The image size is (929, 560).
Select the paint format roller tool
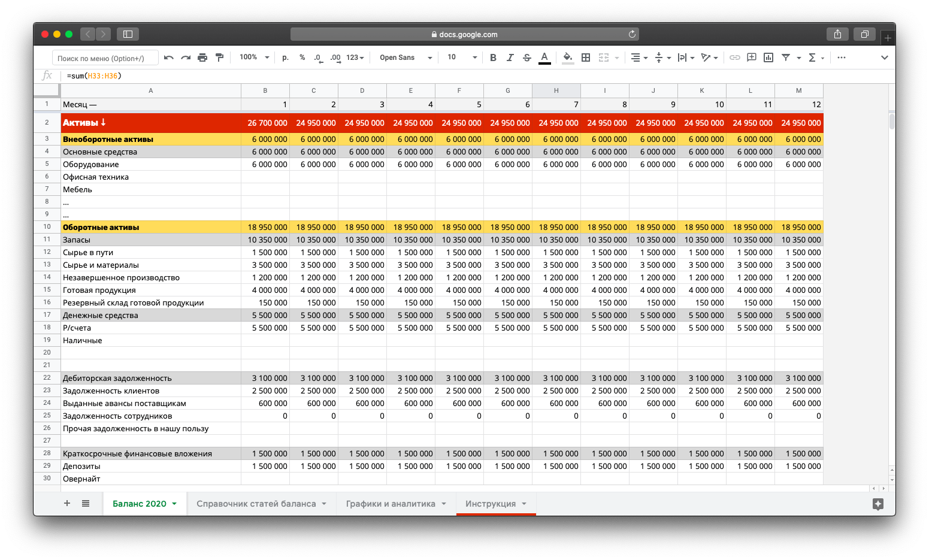219,57
